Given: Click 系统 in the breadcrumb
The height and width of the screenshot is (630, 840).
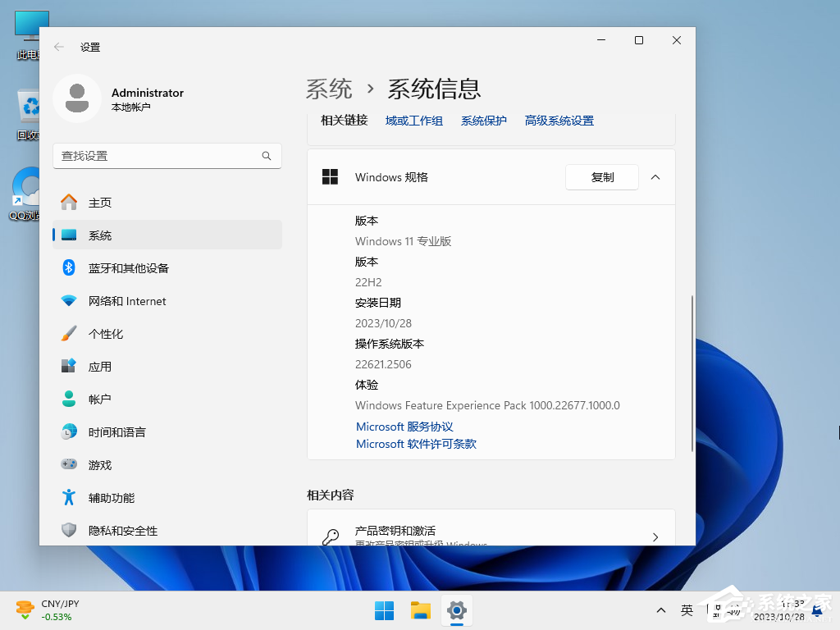Looking at the screenshot, I should coord(329,89).
